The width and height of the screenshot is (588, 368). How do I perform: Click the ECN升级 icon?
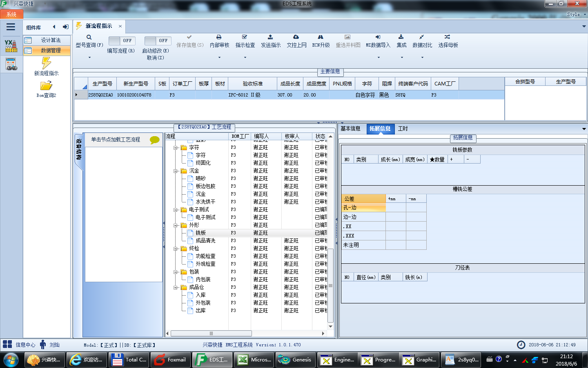tap(321, 37)
